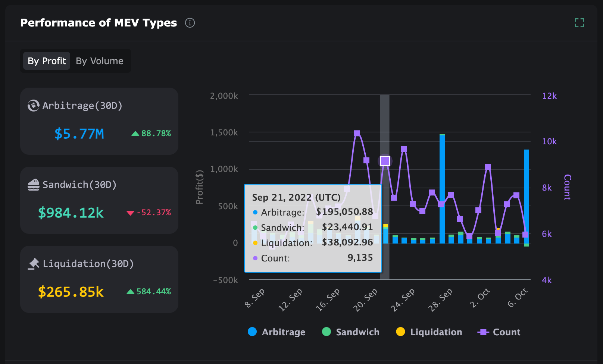Click the $984.12k Sandwich value
This screenshot has height=364, width=603.
pyautogui.click(x=71, y=213)
